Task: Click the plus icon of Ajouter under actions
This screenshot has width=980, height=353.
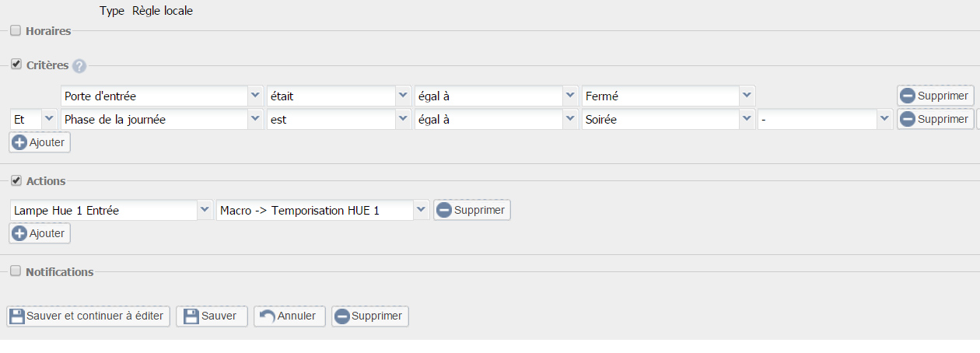Action: click(x=20, y=233)
